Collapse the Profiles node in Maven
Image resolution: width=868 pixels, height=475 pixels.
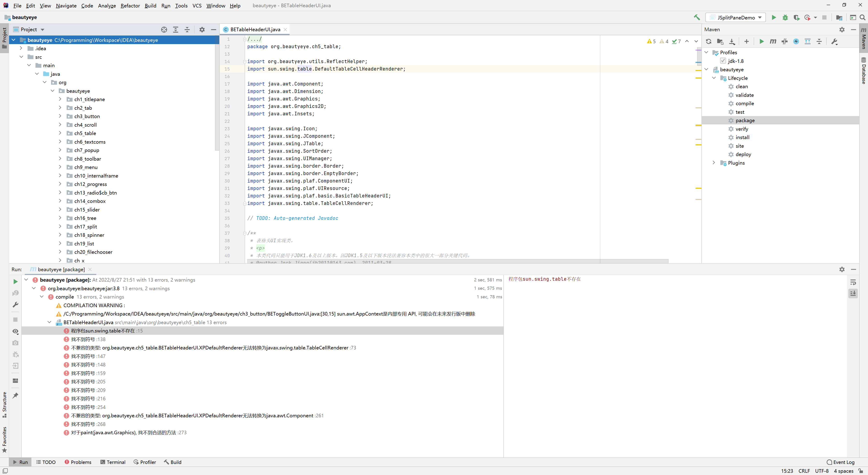pos(706,52)
